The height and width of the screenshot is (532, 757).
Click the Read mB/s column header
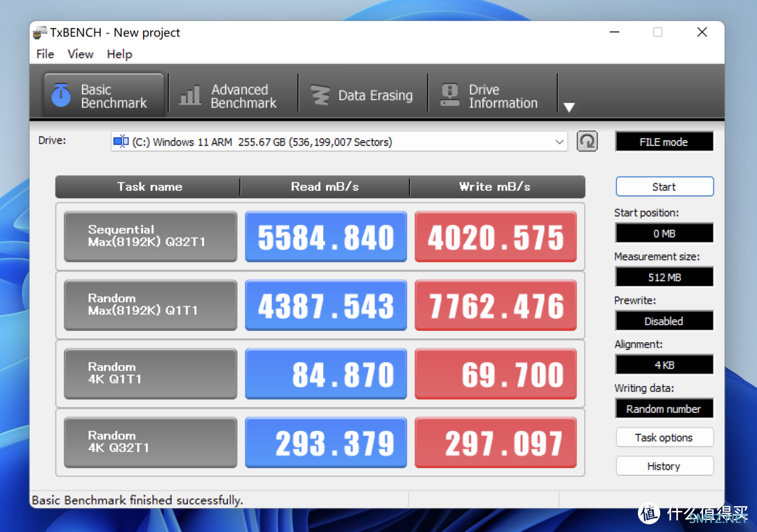(x=325, y=187)
